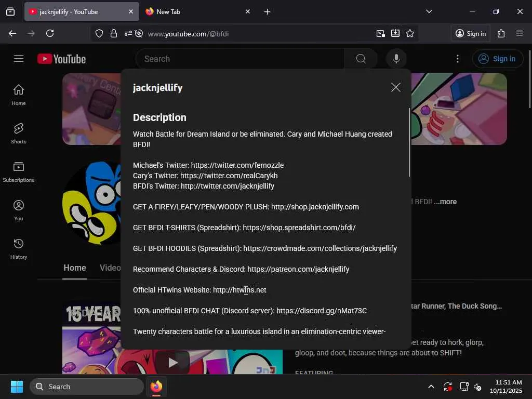Viewport: 532px width, 399px height.
Task: Open site permissions icon in address bar
Action: coord(128,33)
